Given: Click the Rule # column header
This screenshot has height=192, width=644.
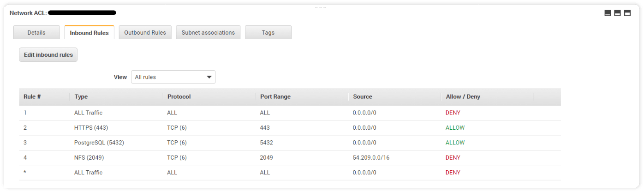Looking at the screenshot, I should [32, 97].
